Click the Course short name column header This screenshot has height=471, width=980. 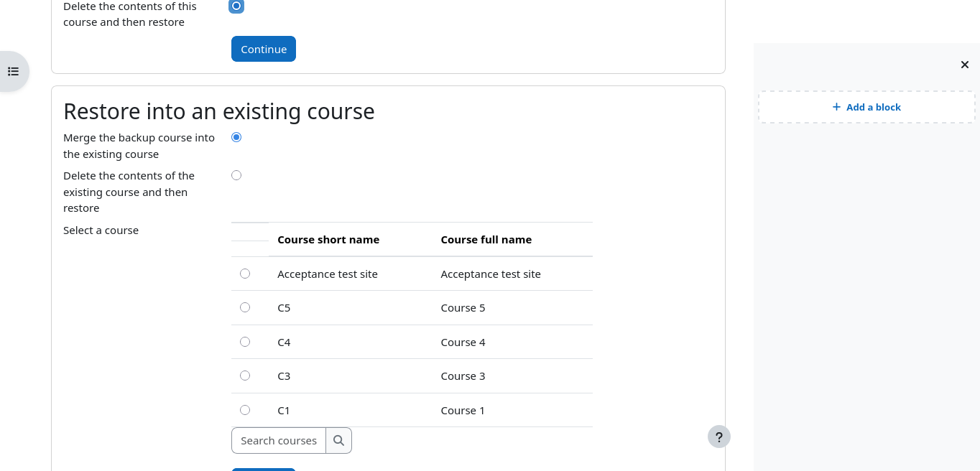pyautogui.click(x=328, y=240)
